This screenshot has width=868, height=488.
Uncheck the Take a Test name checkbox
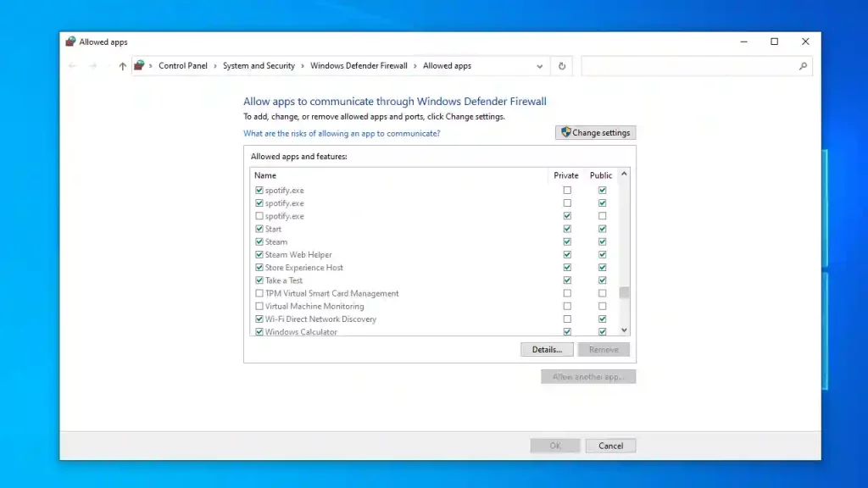(259, 280)
